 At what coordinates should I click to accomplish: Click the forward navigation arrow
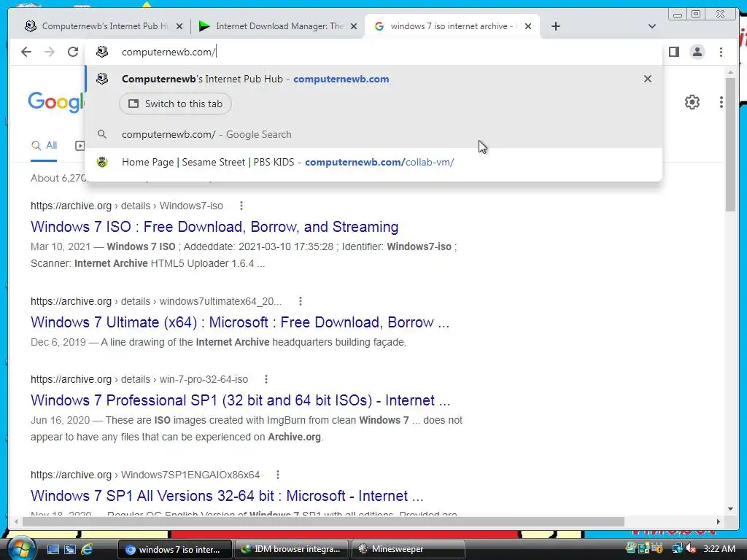(50, 52)
